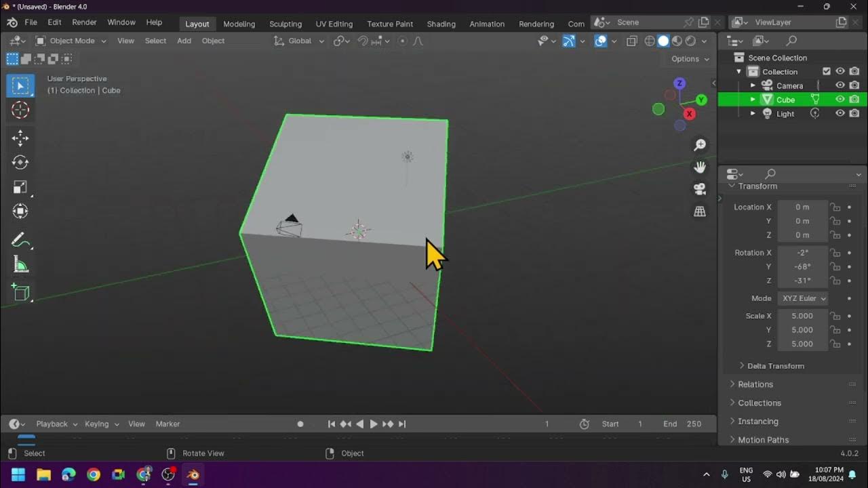Select the Annotate tool
This screenshot has height=488, width=868.
coord(20,240)
